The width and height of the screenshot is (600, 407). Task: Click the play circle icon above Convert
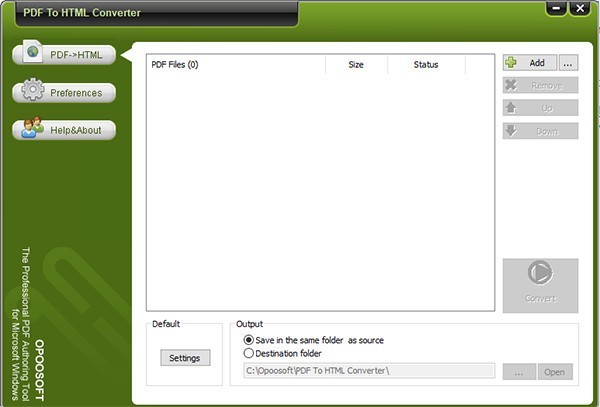point(540,273)
